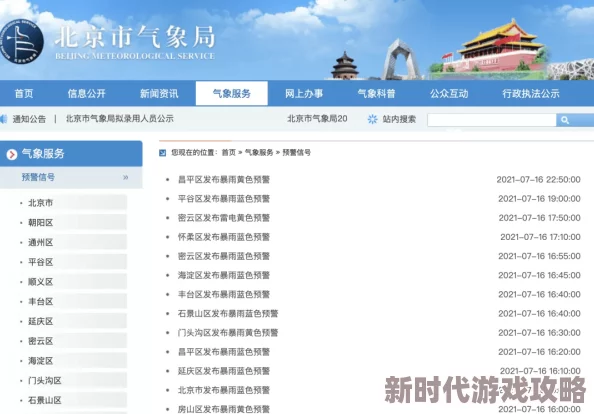The width and height of the screenshot is (594, 414).
Task: Select 海淀区 in the sidebar list
Action: coord(41,361)
